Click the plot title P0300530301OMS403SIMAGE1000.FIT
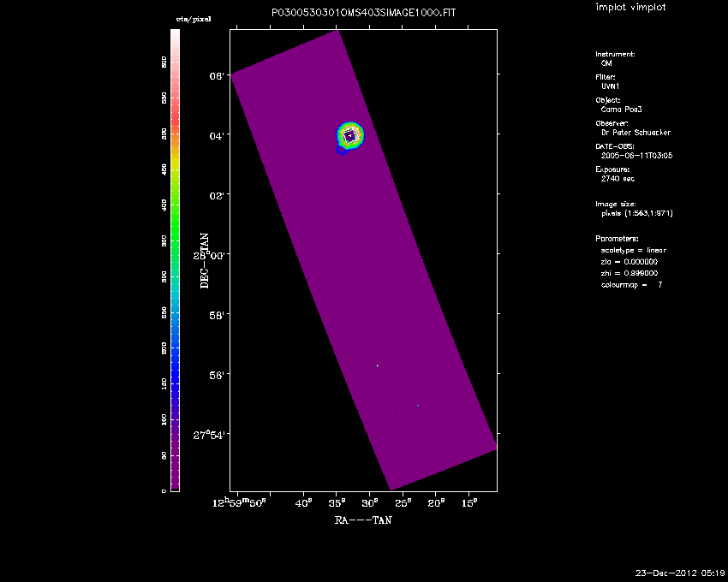728x582 pixels. coord(363,13)
